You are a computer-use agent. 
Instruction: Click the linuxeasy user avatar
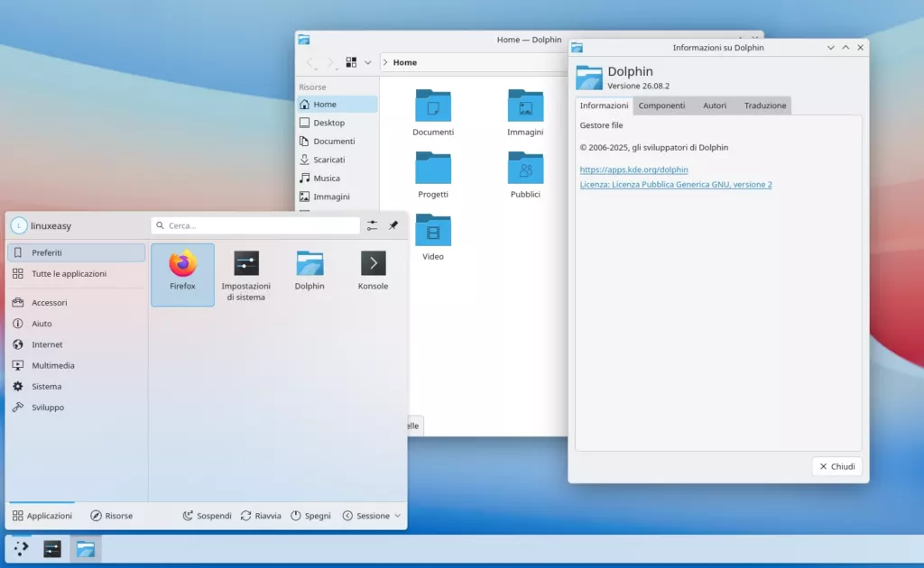tap(19, 225)
